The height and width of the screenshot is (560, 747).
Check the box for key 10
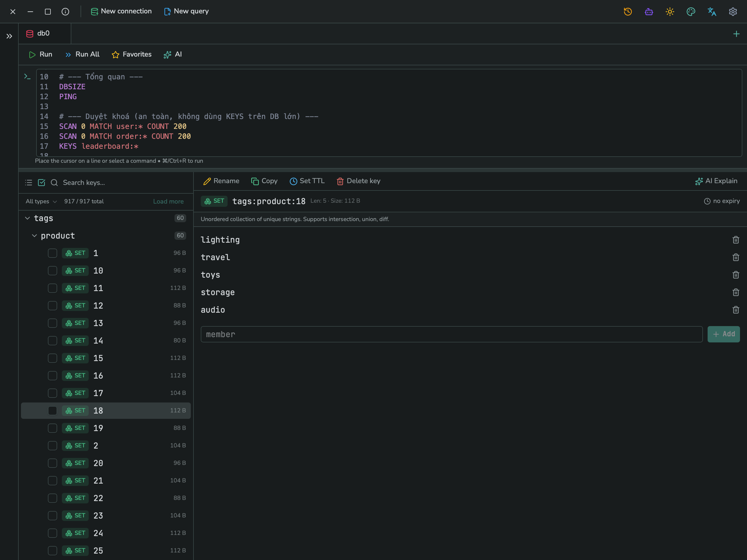pos(52,271)
